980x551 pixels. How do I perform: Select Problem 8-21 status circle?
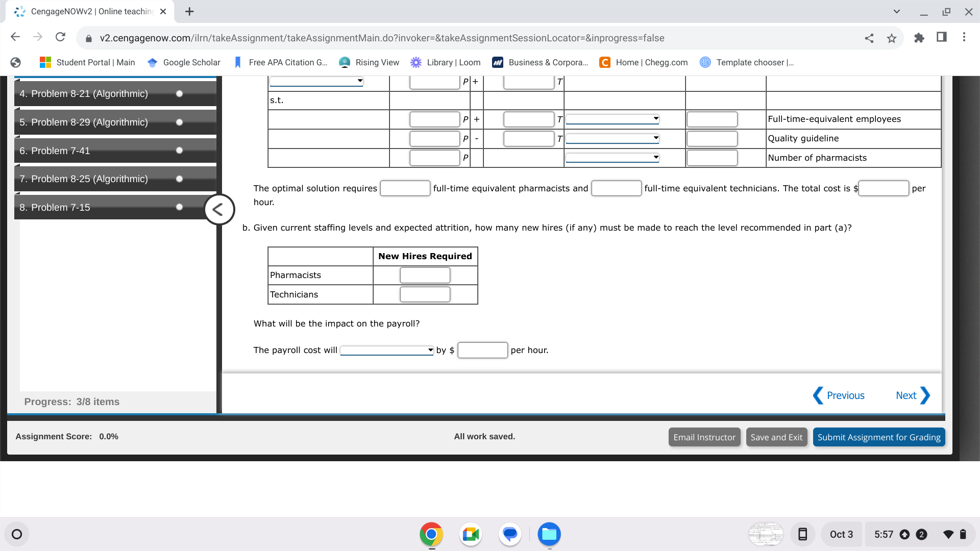(179, 93)
